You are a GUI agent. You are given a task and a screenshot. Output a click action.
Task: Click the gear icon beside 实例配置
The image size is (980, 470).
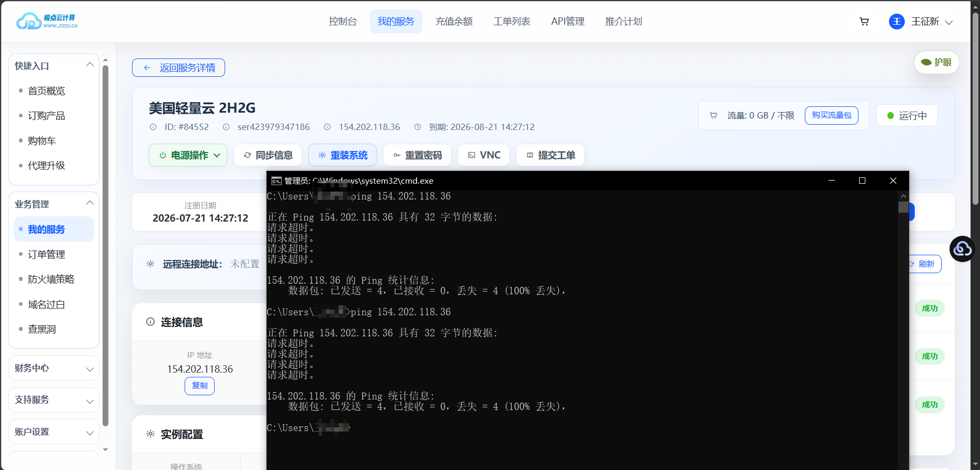150,434
